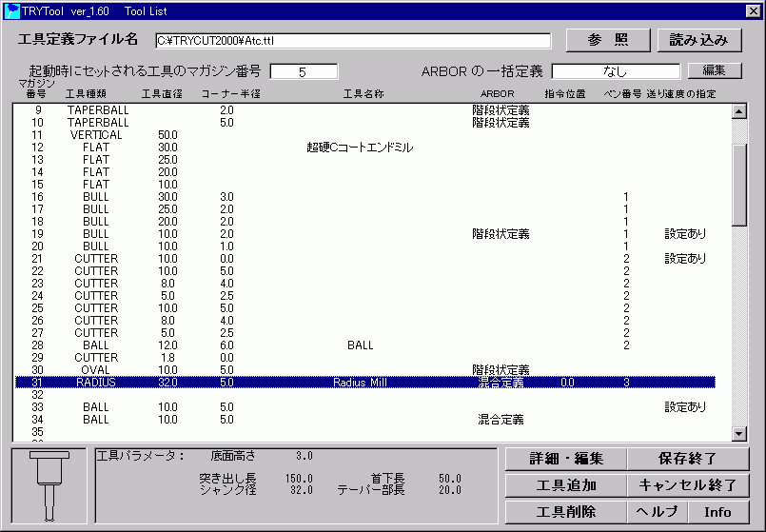Image resolution: width=766 pixels, height=532 pixels.
Task: Select magazine row 11 VERTICAL 50.0
Action: coord(365,135)
